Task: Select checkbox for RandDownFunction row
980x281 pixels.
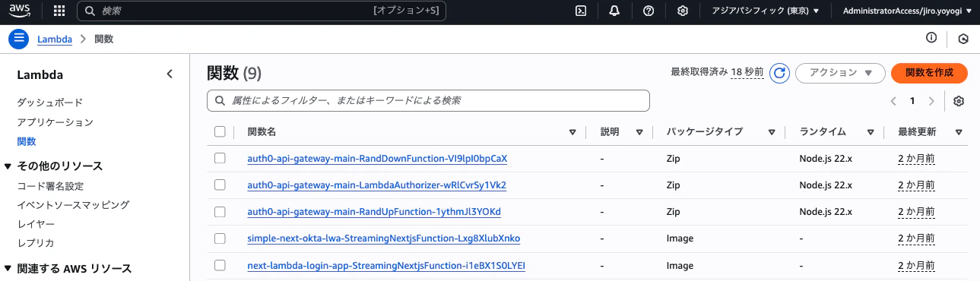Action: pyautogui.click(x=220, y=159)
